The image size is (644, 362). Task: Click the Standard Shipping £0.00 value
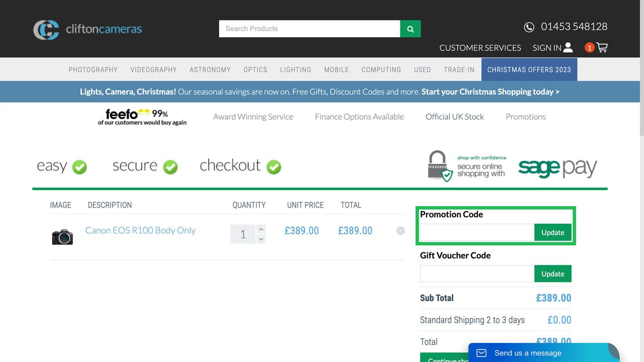pyautogui.click(x=559, y=320)
